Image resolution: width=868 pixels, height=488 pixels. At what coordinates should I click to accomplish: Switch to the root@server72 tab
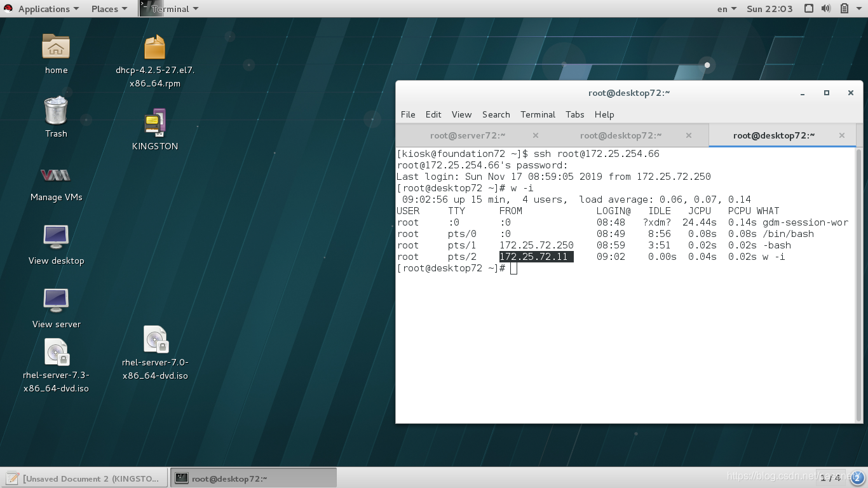click(x=468, y=135)
